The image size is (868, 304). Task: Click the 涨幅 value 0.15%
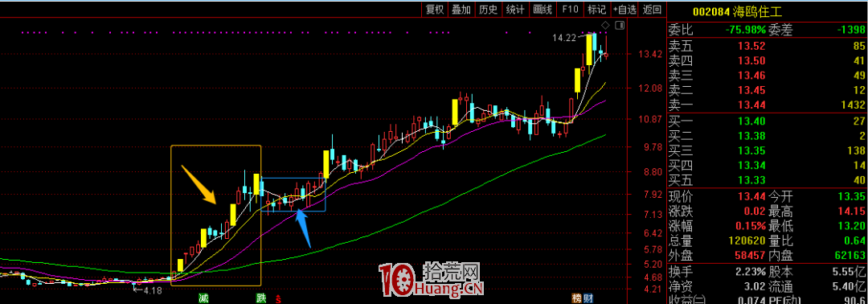pos(750,226)
